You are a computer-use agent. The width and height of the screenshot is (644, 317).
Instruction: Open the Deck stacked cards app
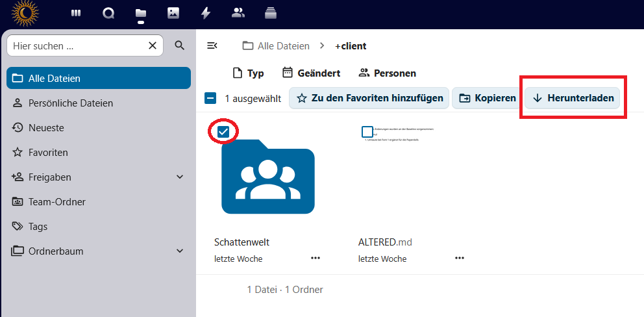[x=271, y=12]
